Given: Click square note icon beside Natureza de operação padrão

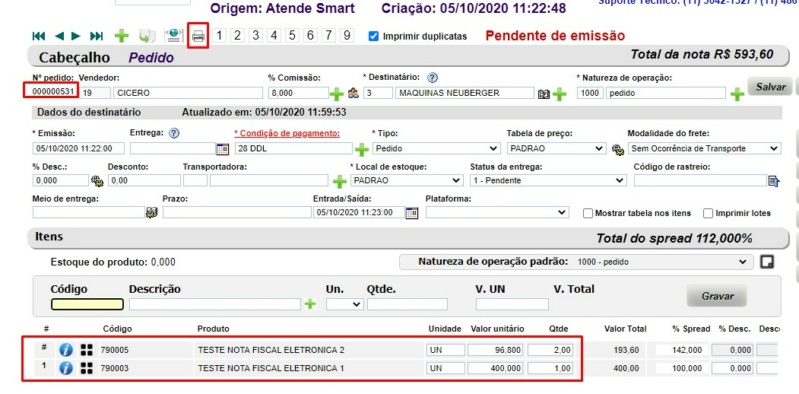Looking at the screenshot, I should point(767,262).
